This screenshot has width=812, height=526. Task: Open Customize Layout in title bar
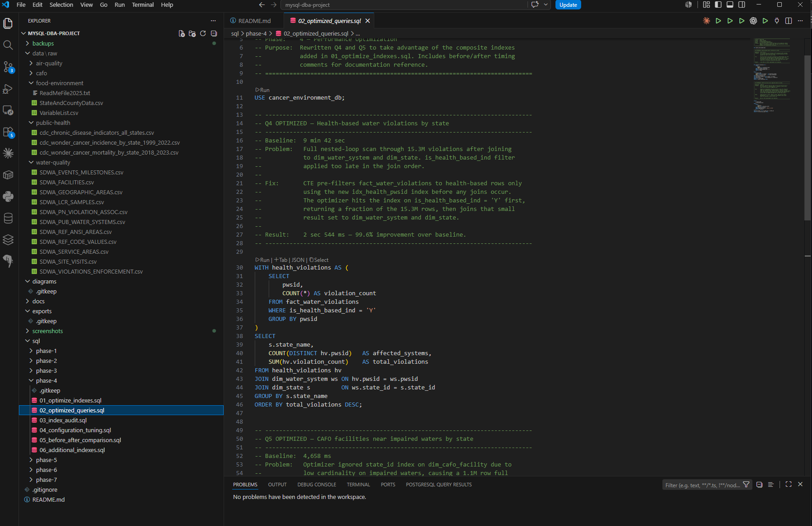coord(706,5)
